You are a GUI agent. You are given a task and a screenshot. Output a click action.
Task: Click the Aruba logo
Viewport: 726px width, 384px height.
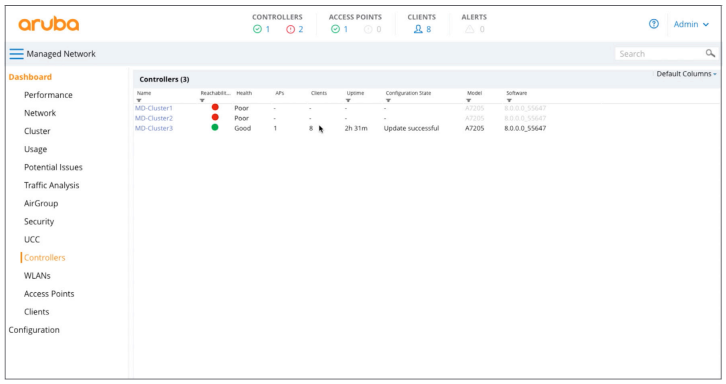[49, 24]
